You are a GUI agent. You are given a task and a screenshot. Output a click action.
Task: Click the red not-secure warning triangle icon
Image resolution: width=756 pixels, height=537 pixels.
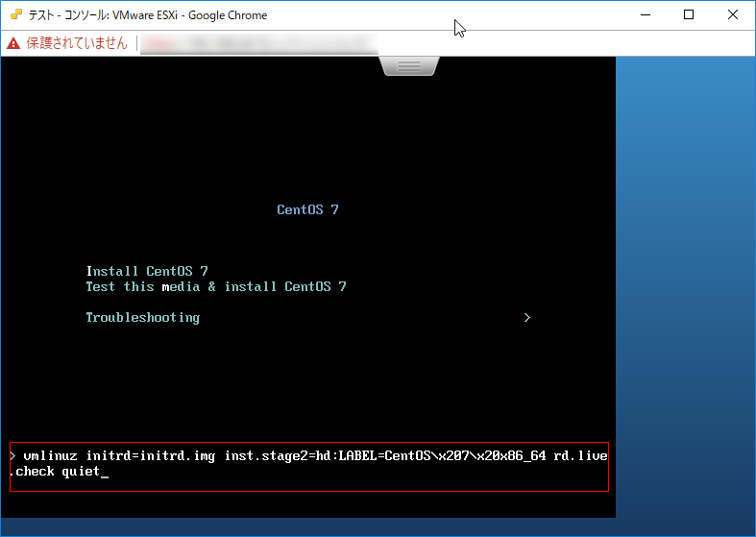tap(13, 43)
